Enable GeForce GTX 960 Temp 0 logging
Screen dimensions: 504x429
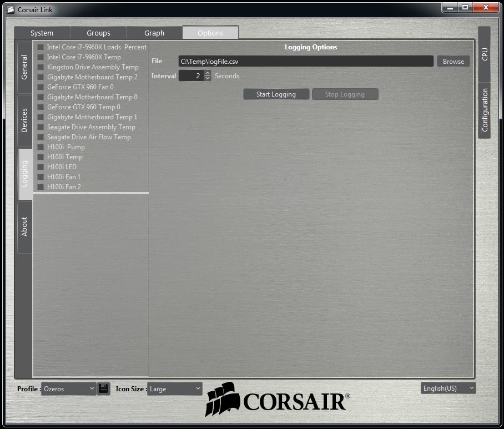pyautogui.click(x=41, y=107)
